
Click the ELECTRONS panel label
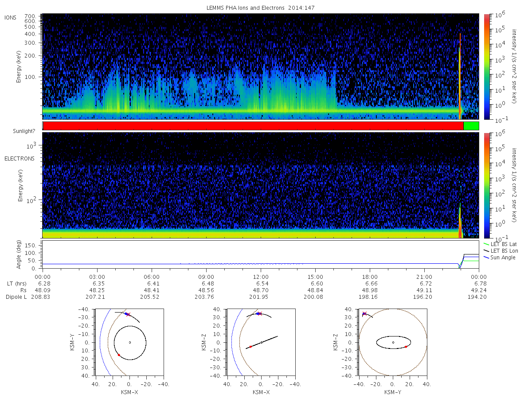(x=20, y=159)
